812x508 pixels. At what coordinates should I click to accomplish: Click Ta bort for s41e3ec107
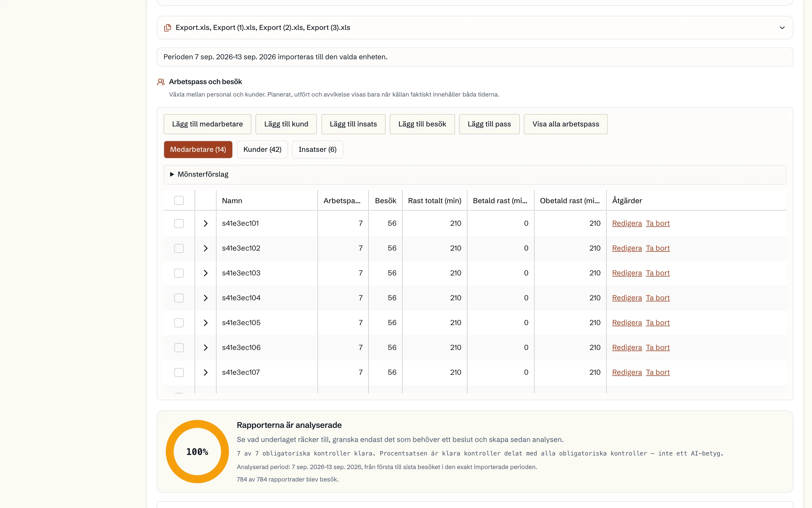click(x=658, y=373)
